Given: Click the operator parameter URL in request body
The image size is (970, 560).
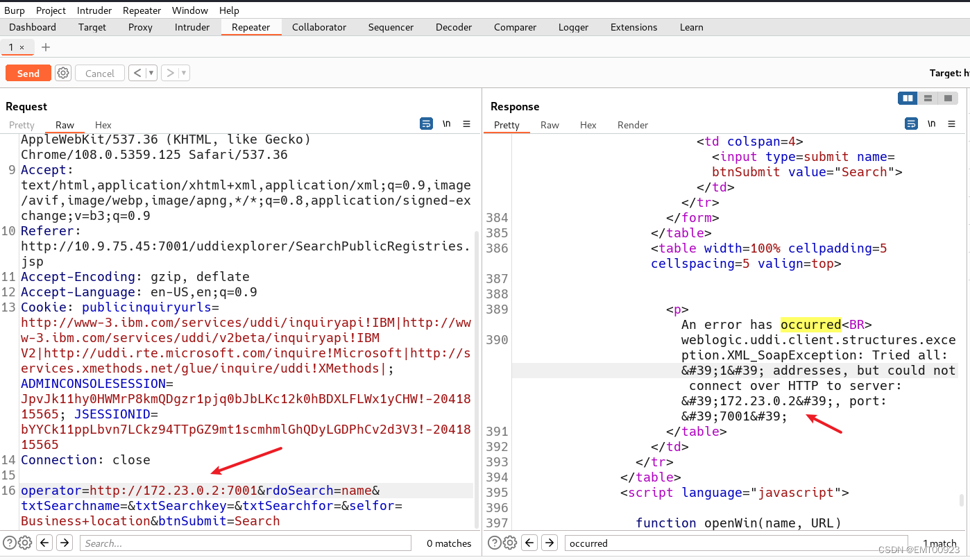Looking at the screenshot, I should pos(173,491).
